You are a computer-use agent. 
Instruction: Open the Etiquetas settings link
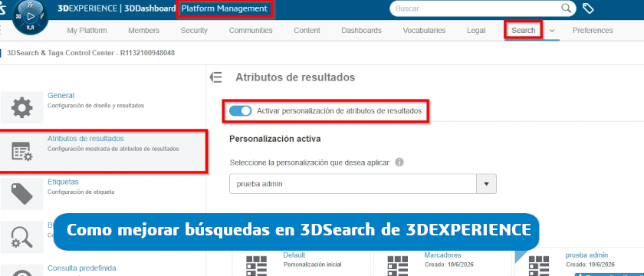pyautogui.click(x=63, y=182)
